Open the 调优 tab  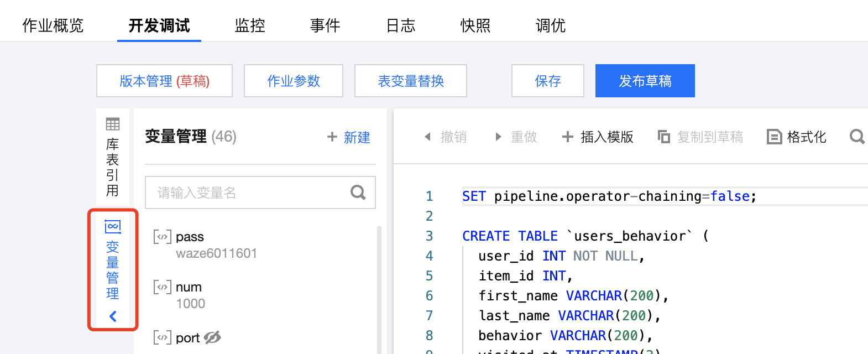(551, 25)
